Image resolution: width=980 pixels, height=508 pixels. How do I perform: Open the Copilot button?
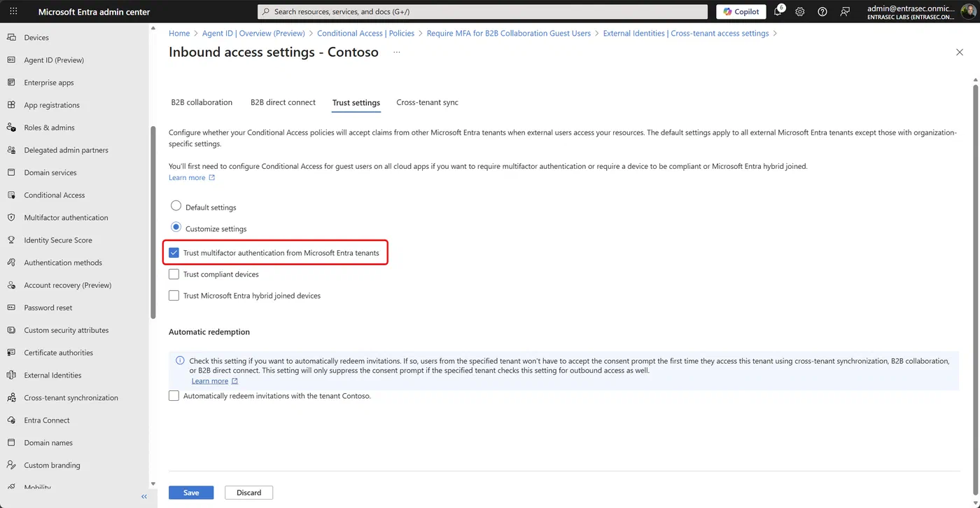[x=741, y=12]
